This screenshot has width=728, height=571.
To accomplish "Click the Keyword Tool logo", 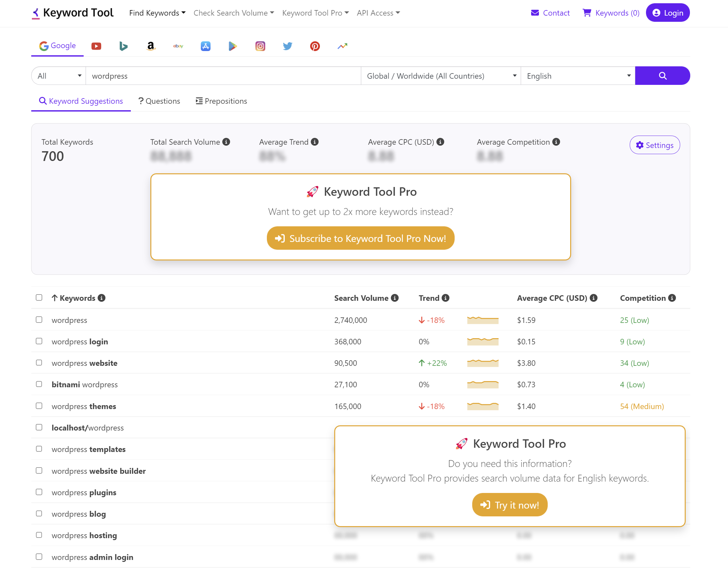I will 73,13.
